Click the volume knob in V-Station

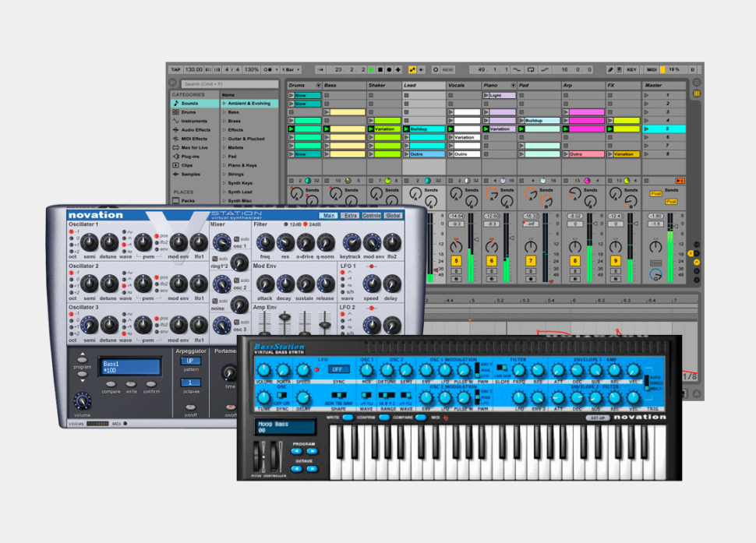point(82,401)
